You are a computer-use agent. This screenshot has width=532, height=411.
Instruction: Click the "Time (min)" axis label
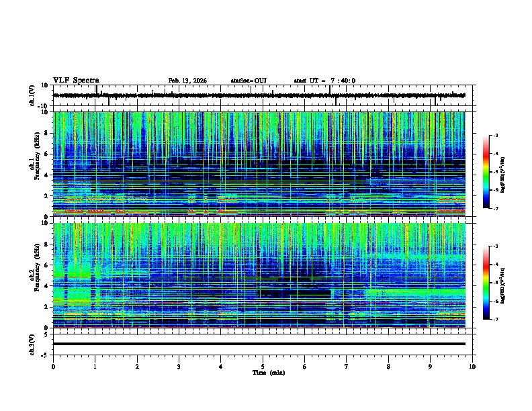click(269, 373)
